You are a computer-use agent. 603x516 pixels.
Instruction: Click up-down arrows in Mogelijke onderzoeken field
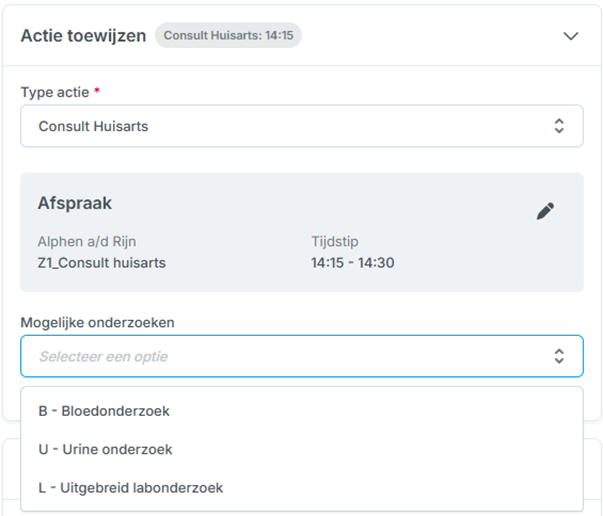559,356
